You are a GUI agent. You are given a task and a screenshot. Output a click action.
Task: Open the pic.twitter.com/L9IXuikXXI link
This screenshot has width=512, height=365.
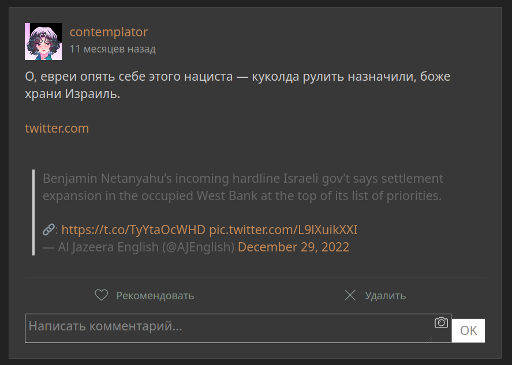tap(283, 230)
